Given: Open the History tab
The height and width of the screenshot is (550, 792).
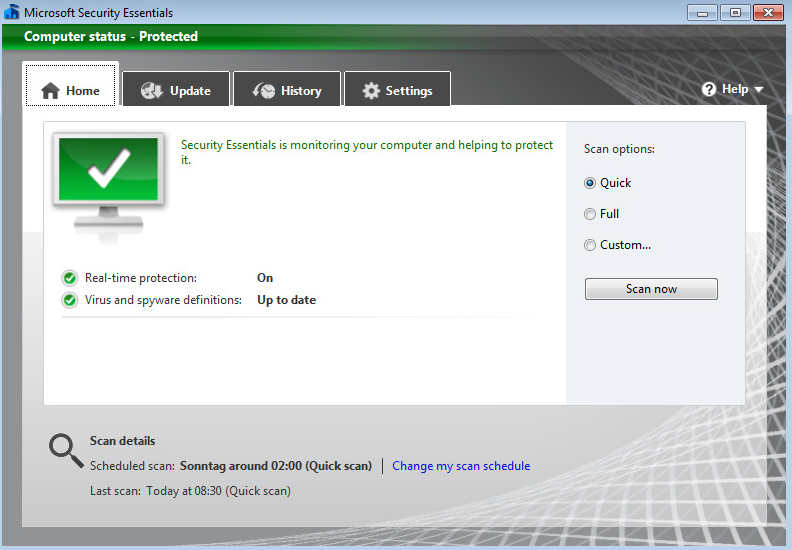Looking at the screenshot, I should click(x=287, y=89).
